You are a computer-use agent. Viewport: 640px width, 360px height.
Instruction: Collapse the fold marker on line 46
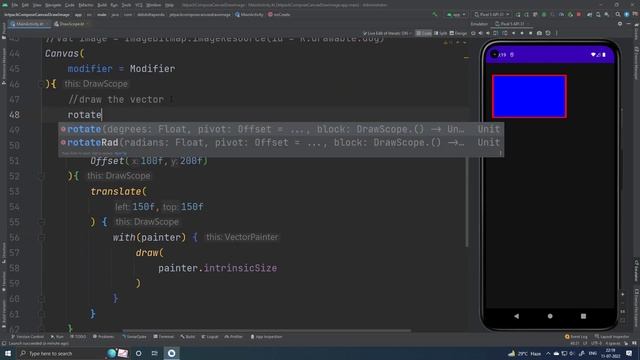coord(41,84)
